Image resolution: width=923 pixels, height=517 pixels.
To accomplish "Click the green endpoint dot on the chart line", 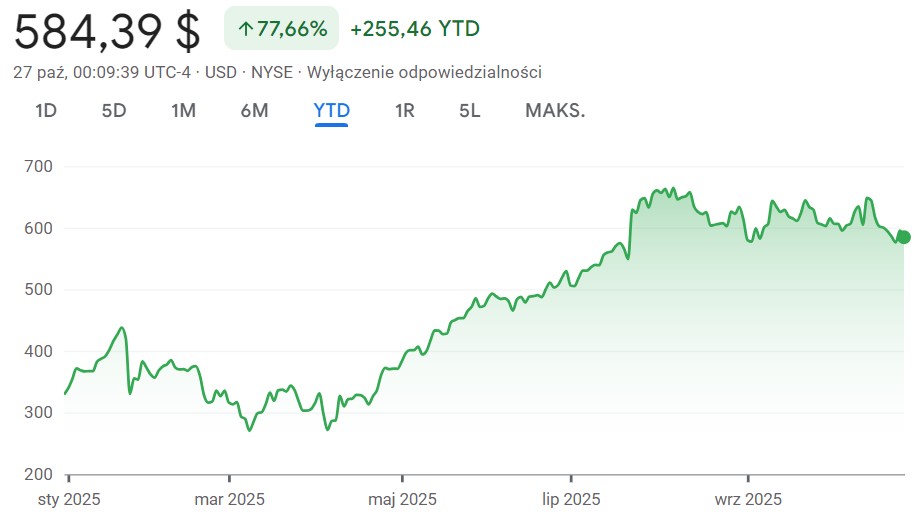I will pos(904,237).
